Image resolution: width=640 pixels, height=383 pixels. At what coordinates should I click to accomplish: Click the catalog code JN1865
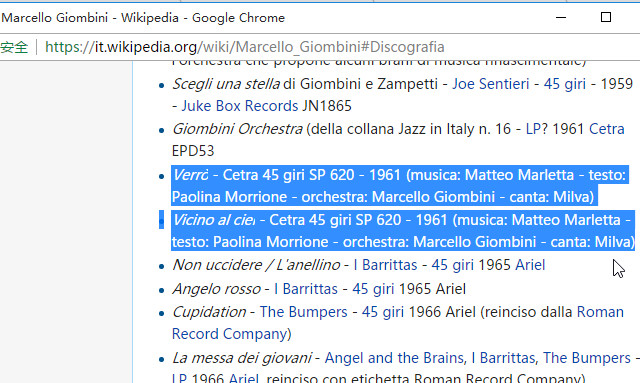(x=327, y=106)
